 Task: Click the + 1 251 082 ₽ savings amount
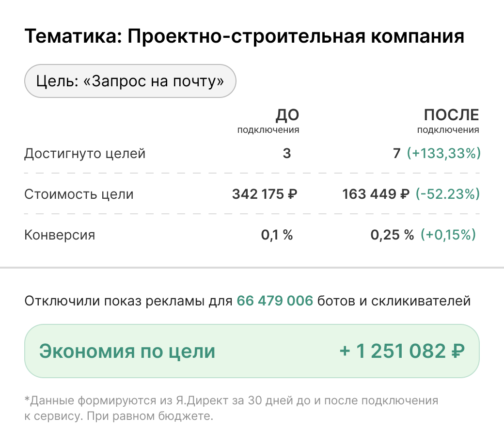click(x=402, y=352)
